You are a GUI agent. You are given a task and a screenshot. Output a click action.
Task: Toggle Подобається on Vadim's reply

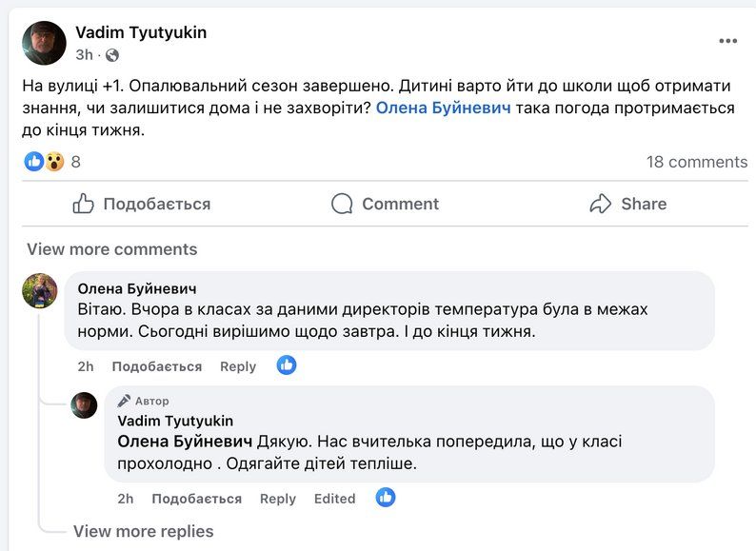(196, 499)
